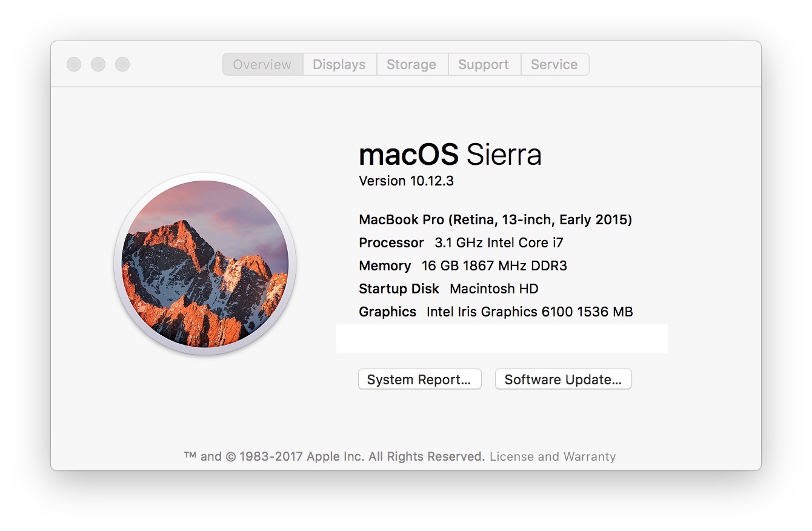Select the MacBook Pro model name line
Viewport: 812px width, 531px height.
pos(496,219)
